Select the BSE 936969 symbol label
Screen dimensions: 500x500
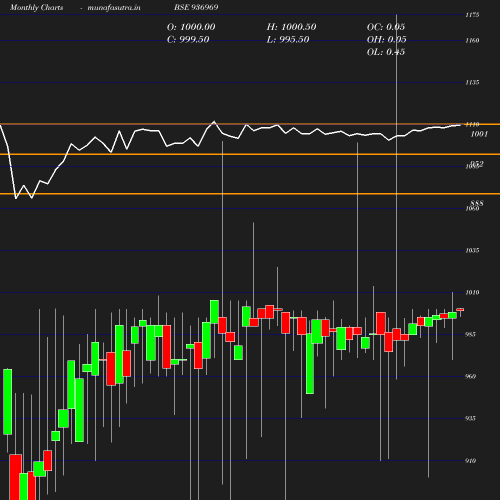196,7
